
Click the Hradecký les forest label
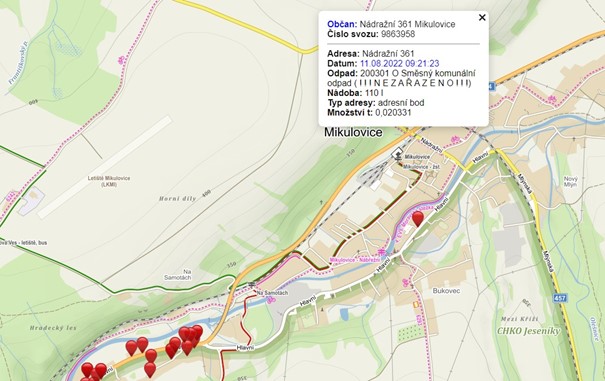point(53,328)
